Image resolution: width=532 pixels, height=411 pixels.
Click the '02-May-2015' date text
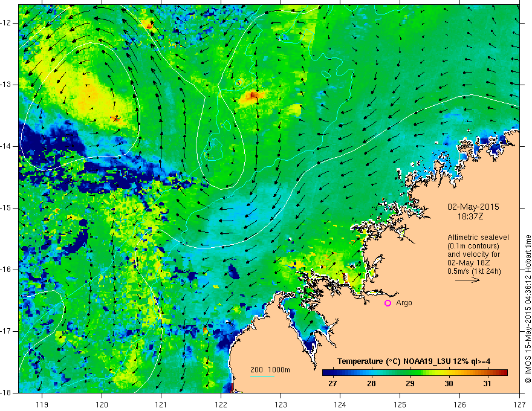(x=473, y=207)
